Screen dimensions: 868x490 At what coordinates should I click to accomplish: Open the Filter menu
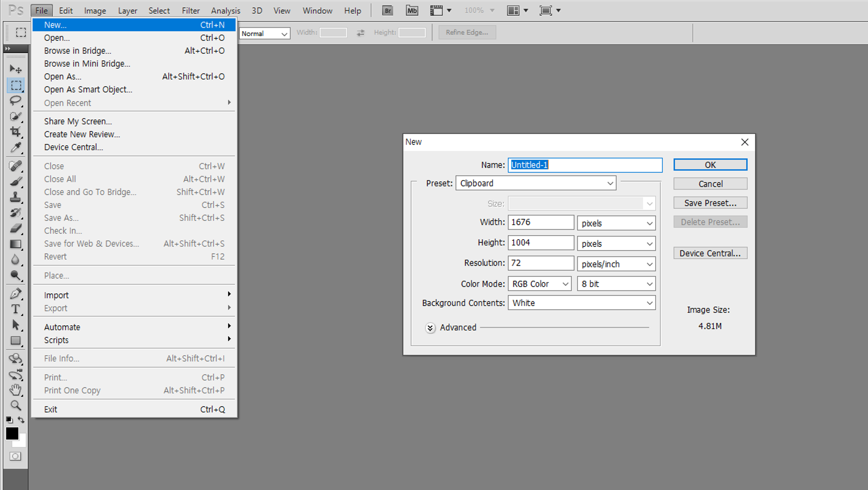[x=190, y=10]
